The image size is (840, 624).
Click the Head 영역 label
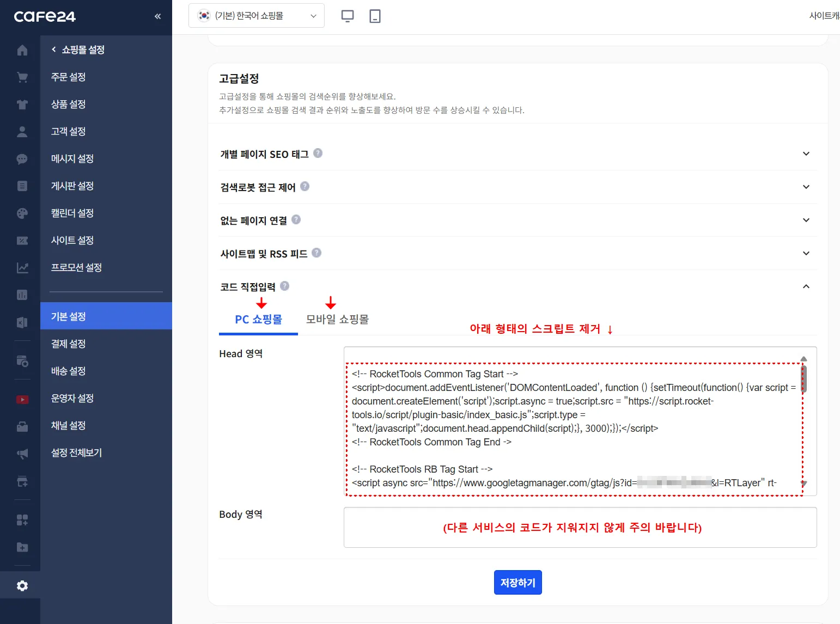(x=241, y=354)
